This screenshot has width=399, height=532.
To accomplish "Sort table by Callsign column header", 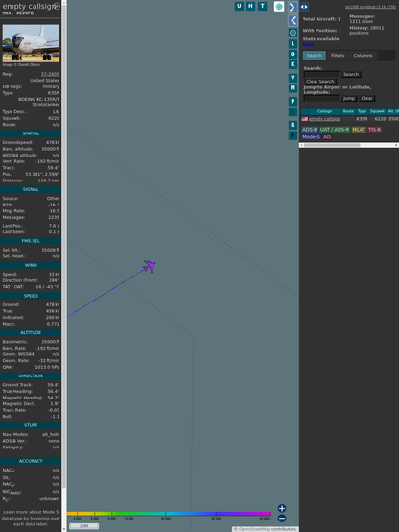I will (x=324, y=111).
